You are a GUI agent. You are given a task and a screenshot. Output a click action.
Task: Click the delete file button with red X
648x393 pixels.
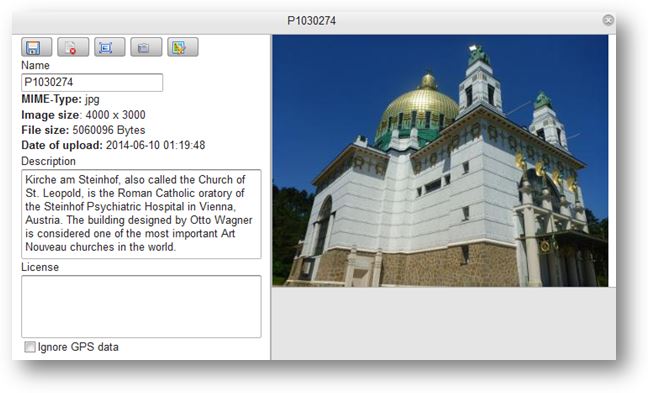[73, 47]
